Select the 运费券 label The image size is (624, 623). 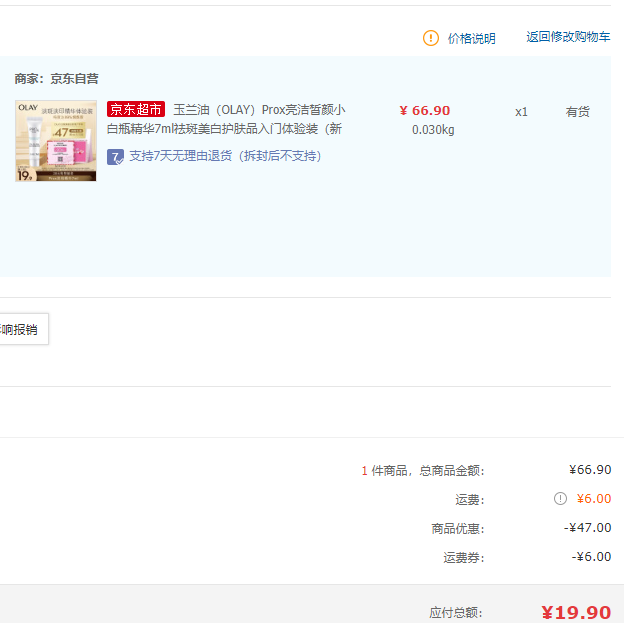pos(464,558)
